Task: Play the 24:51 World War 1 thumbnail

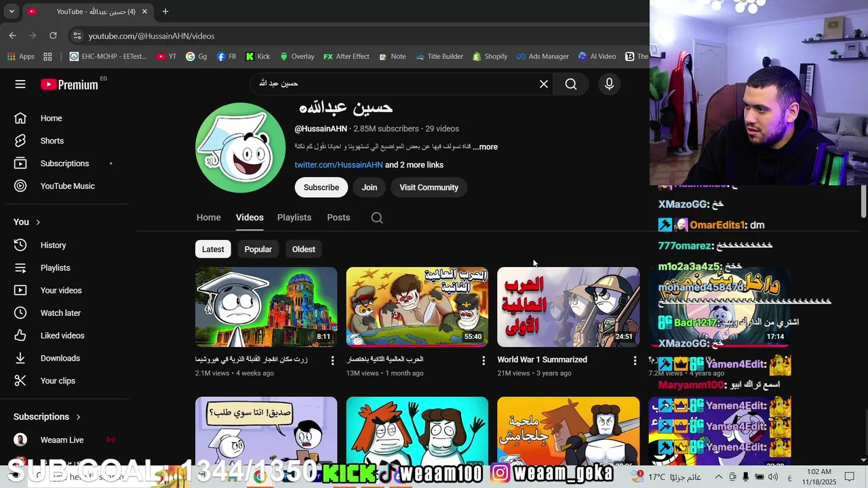Action: pos(568,307)
